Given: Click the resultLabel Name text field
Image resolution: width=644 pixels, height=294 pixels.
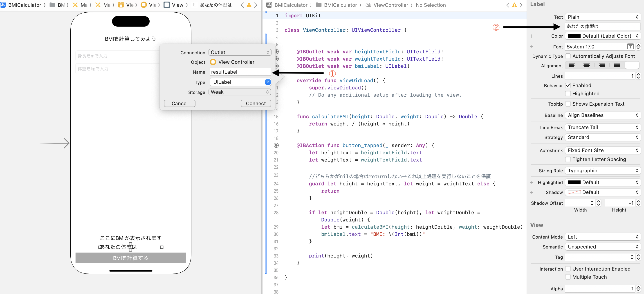Looking at the screenshot, I should (x=240, y=72).
